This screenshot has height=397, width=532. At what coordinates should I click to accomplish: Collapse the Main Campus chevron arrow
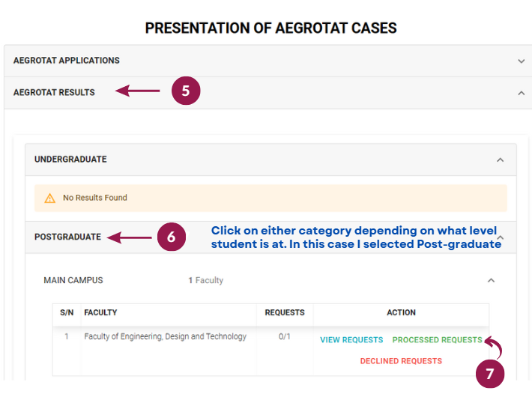tap(491, 280)
